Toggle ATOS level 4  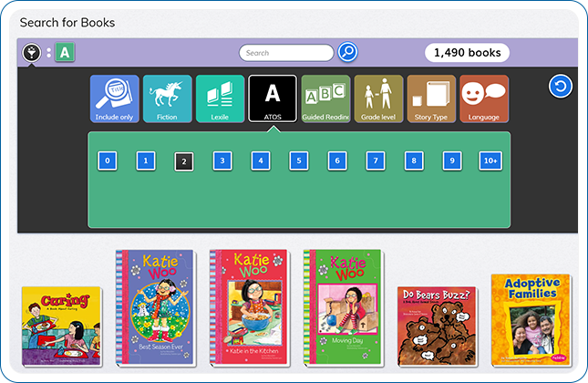pyautogui.click(x=261, y=160)
